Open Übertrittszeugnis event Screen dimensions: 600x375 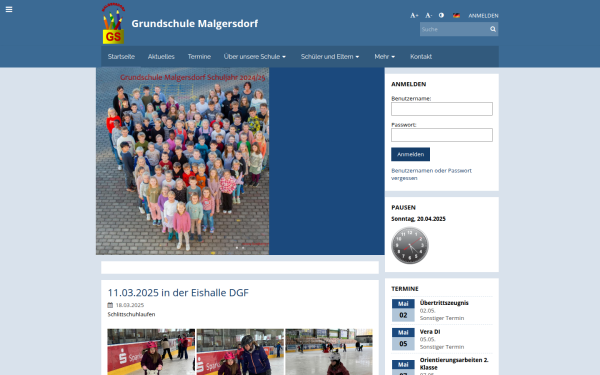click(444, 303)
